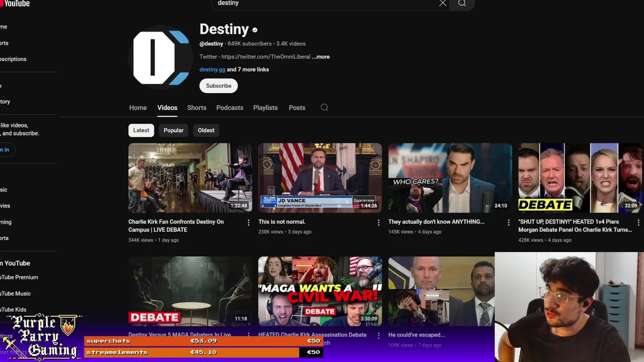
Task: Open the Charlie Kirk Fan campus debate thumbnail
Action: pos(190,178)
